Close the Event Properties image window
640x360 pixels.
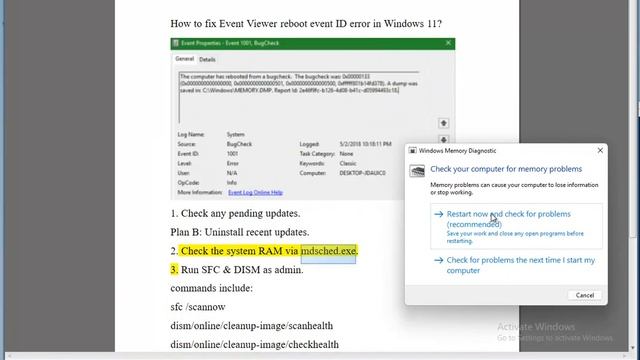point(448,43)
